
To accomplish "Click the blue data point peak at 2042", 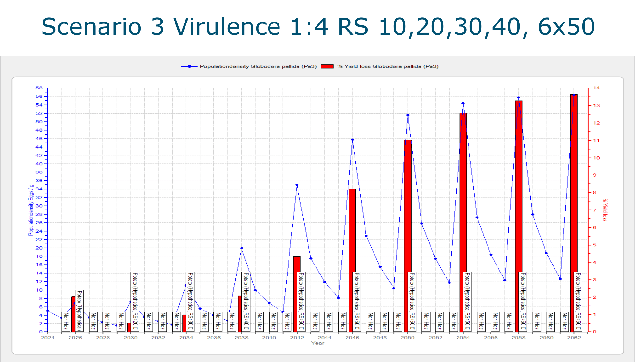I will [297, 185].
